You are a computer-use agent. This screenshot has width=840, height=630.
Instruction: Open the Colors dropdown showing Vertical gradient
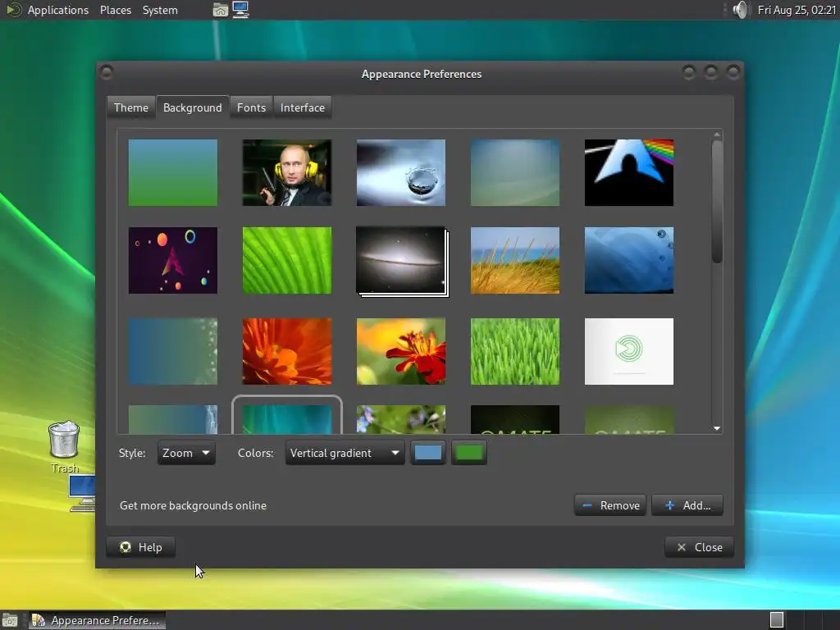pos(345,453)
